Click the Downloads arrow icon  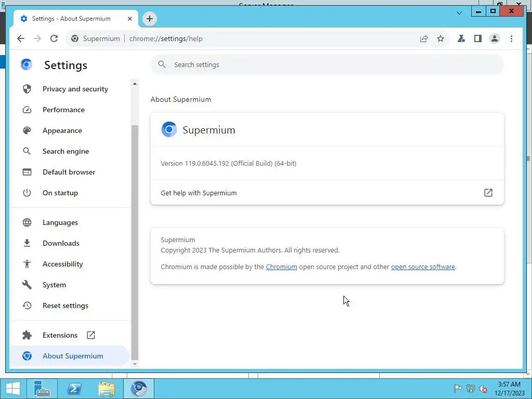[x=27, y=243]
